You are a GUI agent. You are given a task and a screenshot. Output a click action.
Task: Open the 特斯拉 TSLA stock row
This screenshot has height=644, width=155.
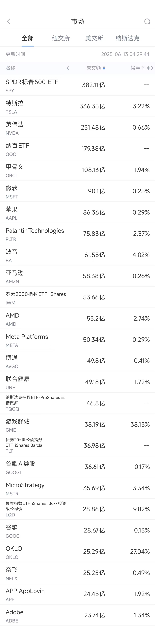(x=77, y=106)
